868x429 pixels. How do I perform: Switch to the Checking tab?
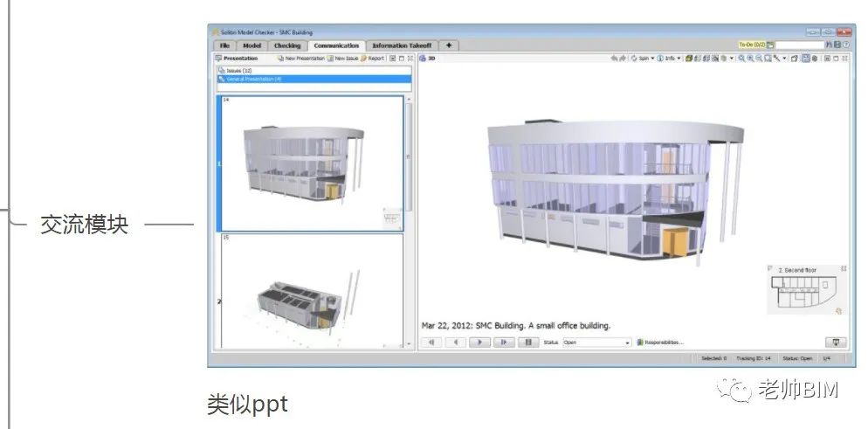(287, 45)
